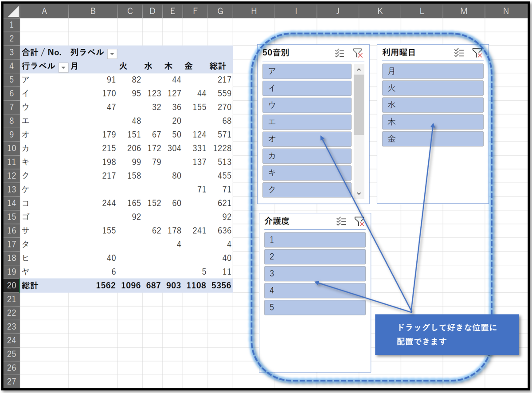Clear the filter on the 50音別 slicer

point(359,53)
